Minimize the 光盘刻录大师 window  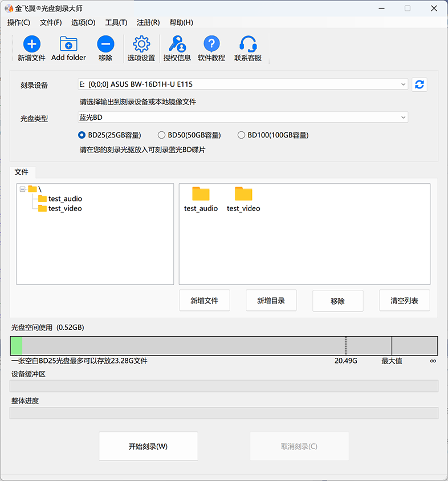(381, 9)
